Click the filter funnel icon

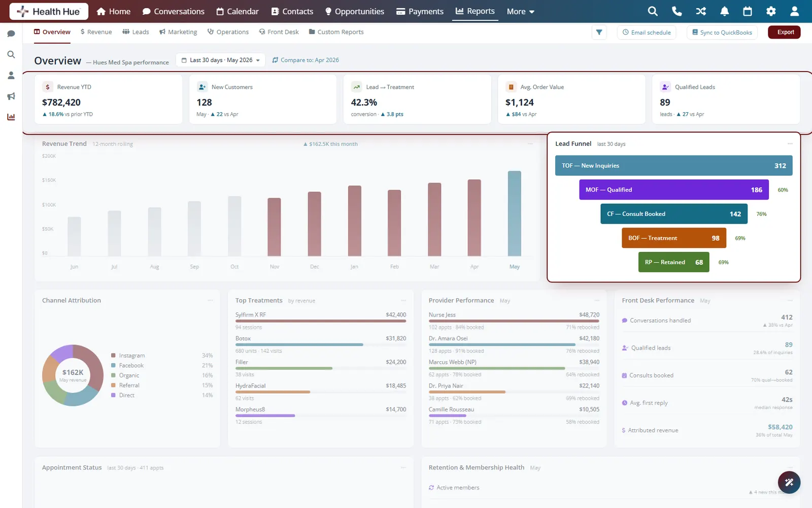coord(599,32)
